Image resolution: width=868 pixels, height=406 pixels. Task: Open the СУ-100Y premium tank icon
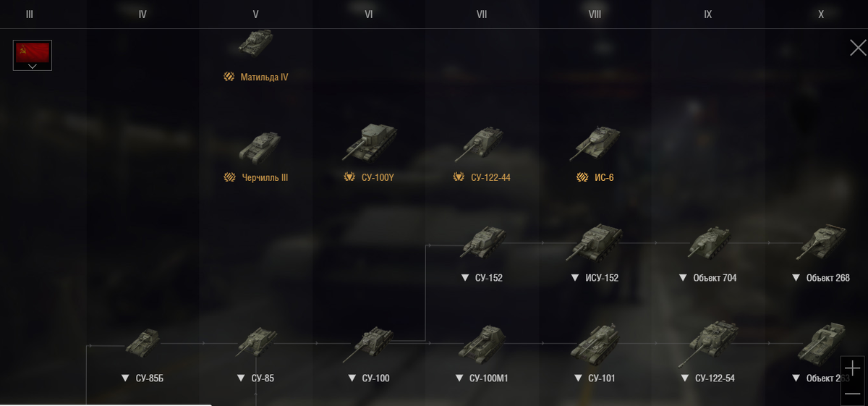coord(369,142)
